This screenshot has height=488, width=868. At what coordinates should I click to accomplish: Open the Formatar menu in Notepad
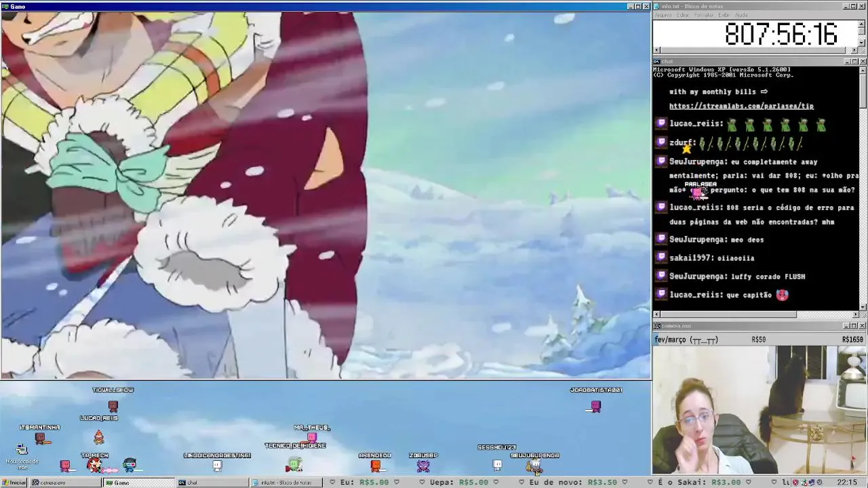click(704, 15)
